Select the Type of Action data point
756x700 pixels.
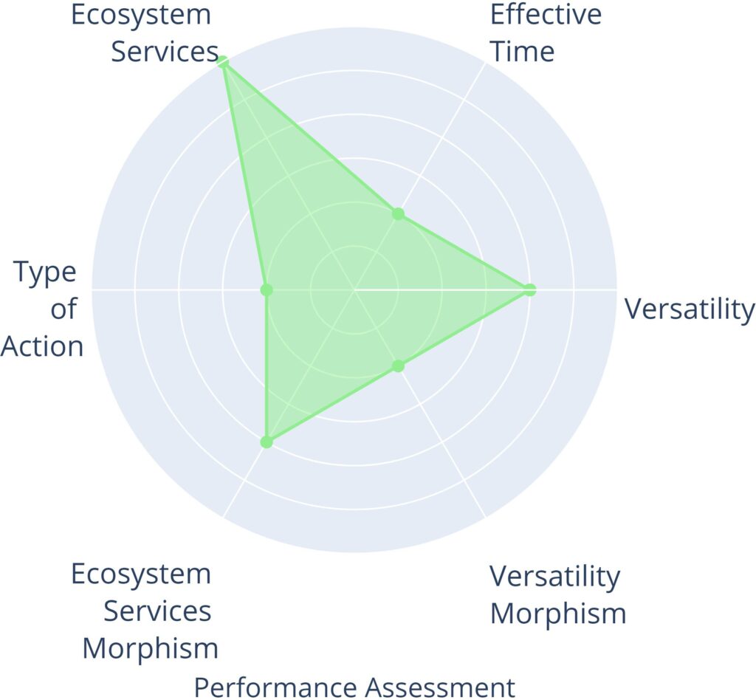tap(267, 290)
